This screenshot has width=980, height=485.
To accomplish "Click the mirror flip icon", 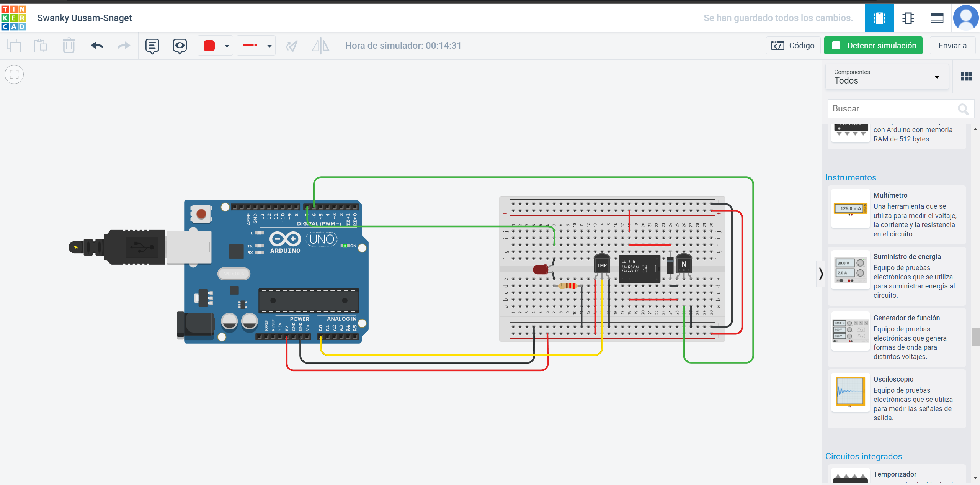I will click(320, 46).
